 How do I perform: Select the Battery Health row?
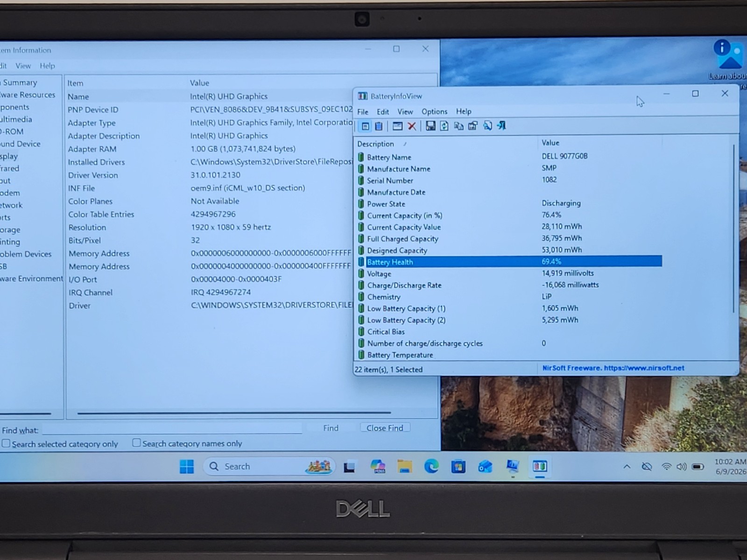pos(509,262)
